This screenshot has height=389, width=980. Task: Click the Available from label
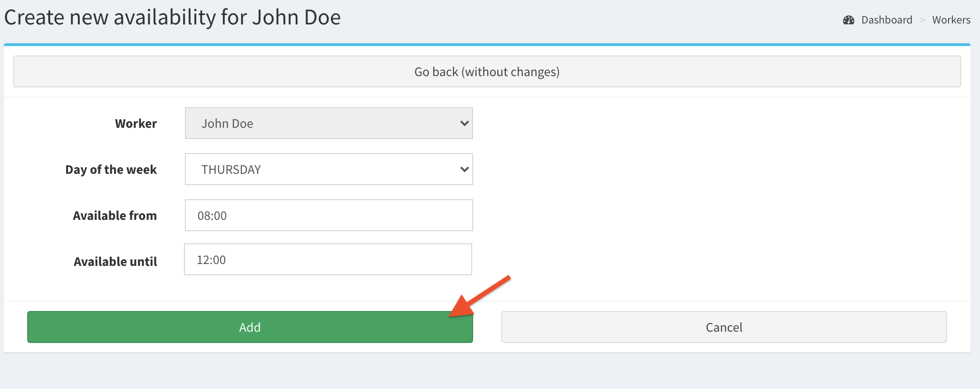coord(115,216)
